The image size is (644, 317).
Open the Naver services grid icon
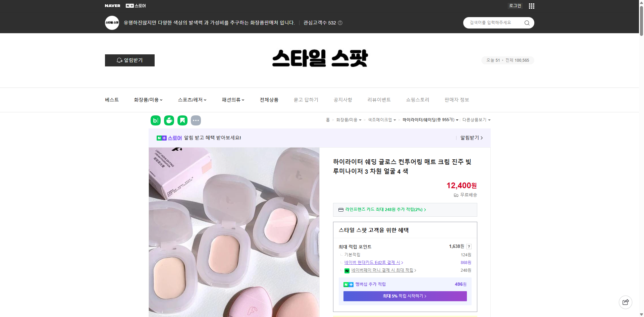coord(531,6)
